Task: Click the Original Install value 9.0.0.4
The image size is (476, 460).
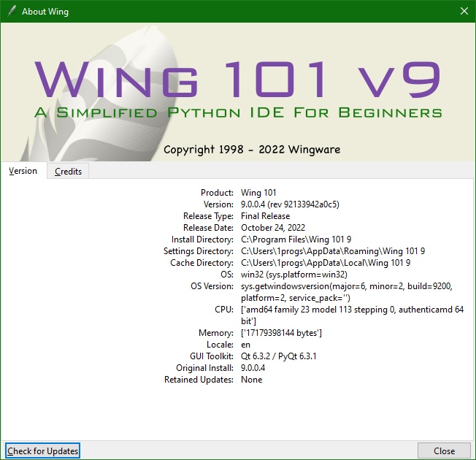Action: click(253, 368)
